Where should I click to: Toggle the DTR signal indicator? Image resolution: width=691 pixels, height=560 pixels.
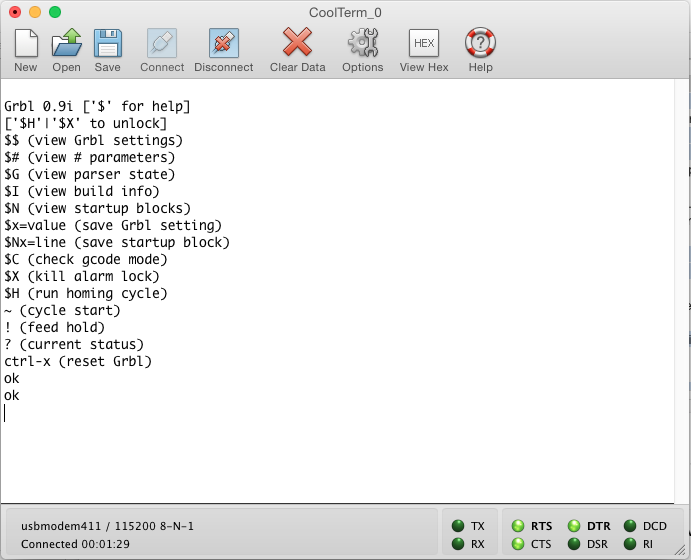point(574,526)
